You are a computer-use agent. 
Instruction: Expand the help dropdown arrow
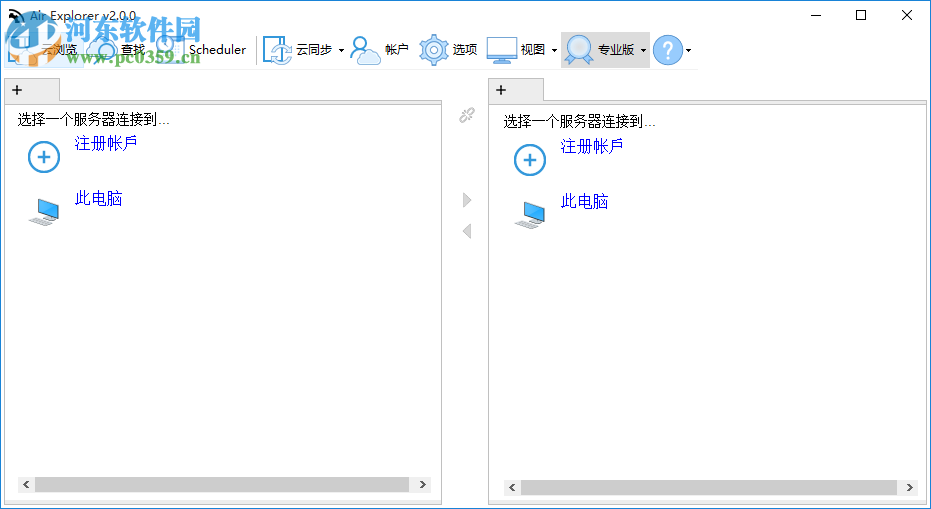[688, 50]
